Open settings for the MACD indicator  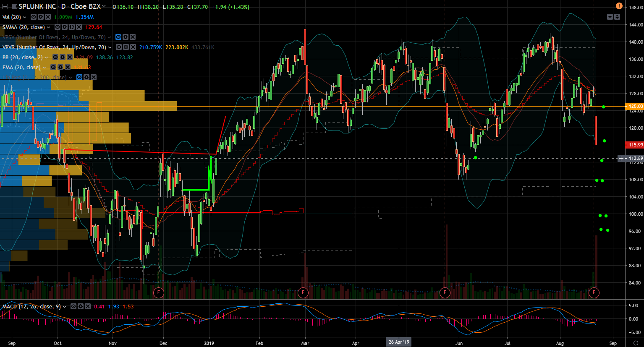coord(80,306)
